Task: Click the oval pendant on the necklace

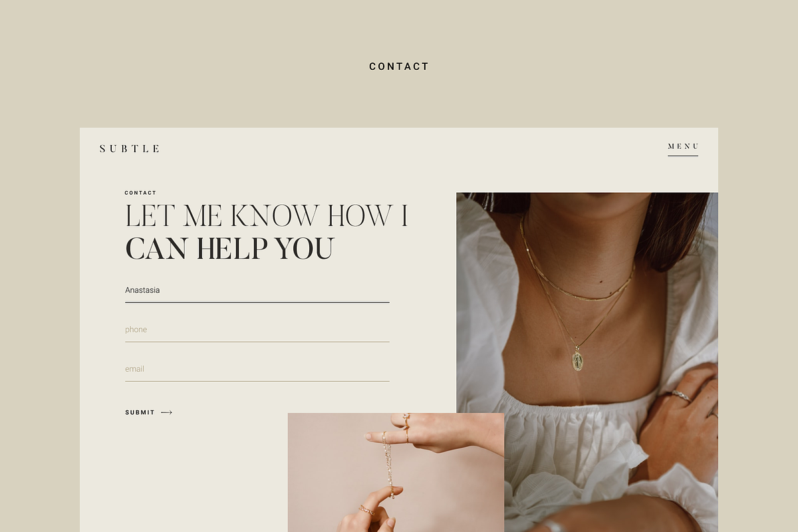Action: pyautogui.click(x=577, y=361)
